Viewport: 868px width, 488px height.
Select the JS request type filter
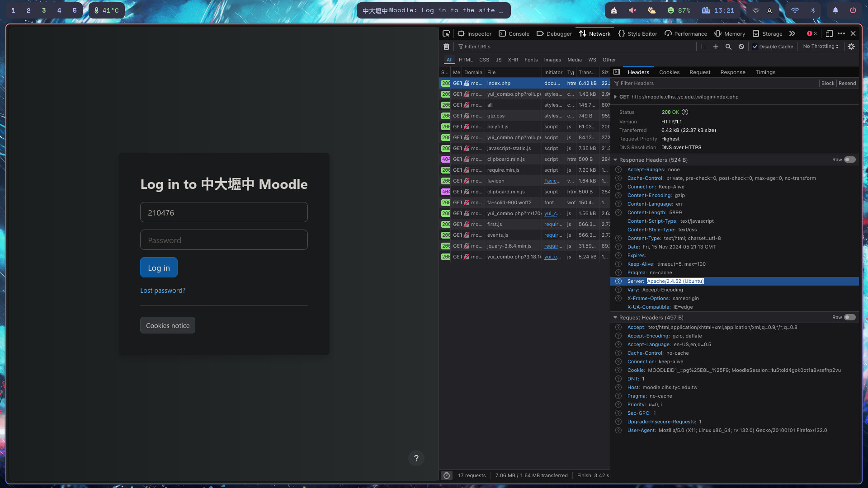pyautogui.click(x=498, y=60)
